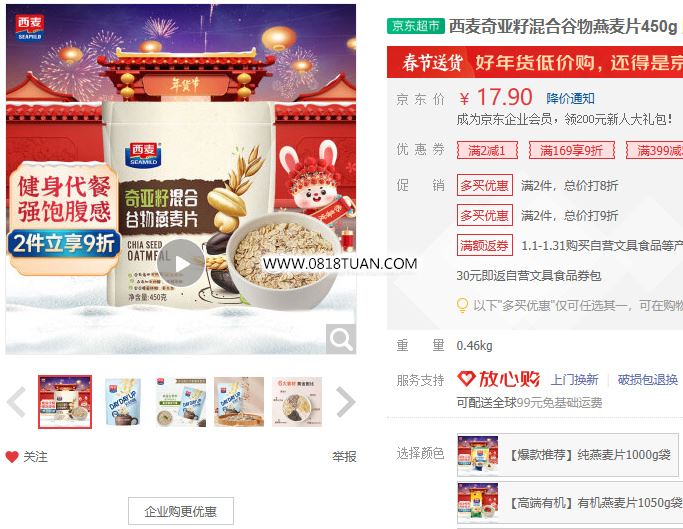Choose option 纯燕麦片1000g袋
Screen dimensions: 683x529
coord(568,455)
